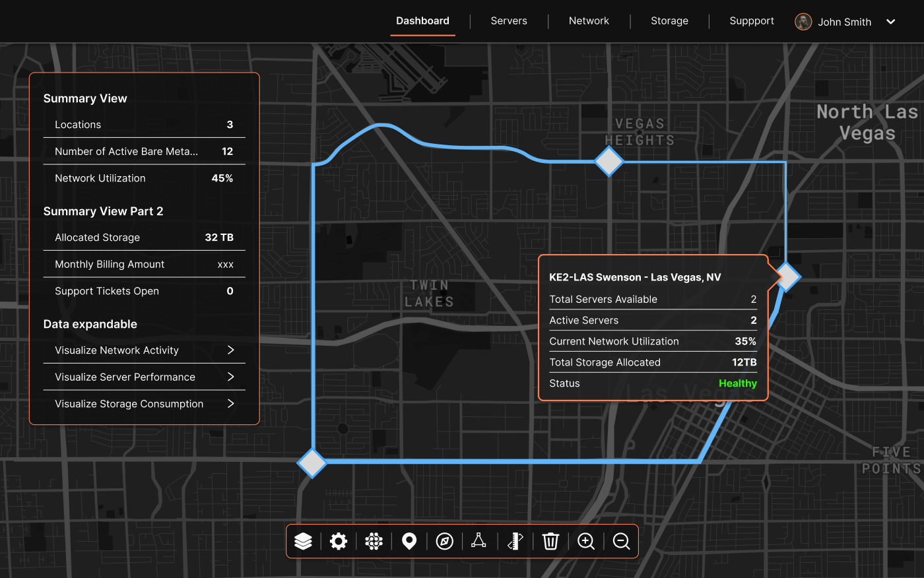This screenshot has height=578, width=924.
Task: Open the Storage tab
Action: coord(669,21)
